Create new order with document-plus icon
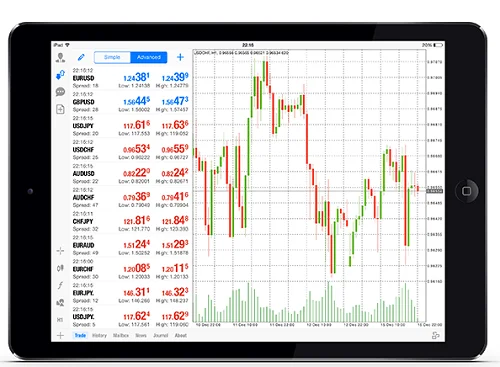This screenshot has width=500, height=367. point(60,109)
